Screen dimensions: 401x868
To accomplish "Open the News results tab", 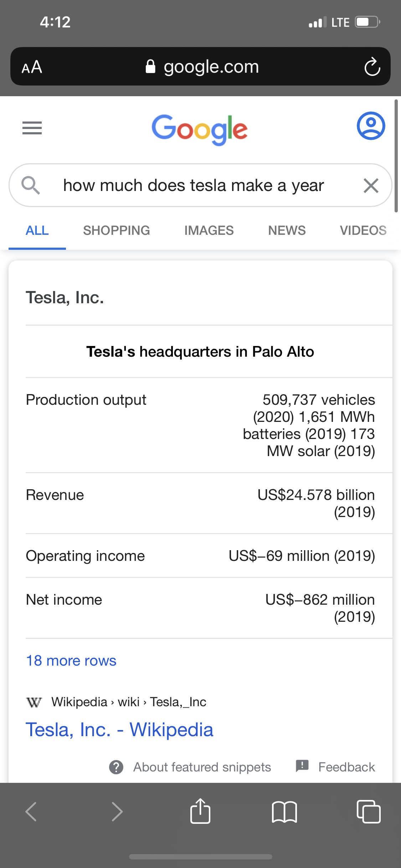I will [x=287, y=231].
